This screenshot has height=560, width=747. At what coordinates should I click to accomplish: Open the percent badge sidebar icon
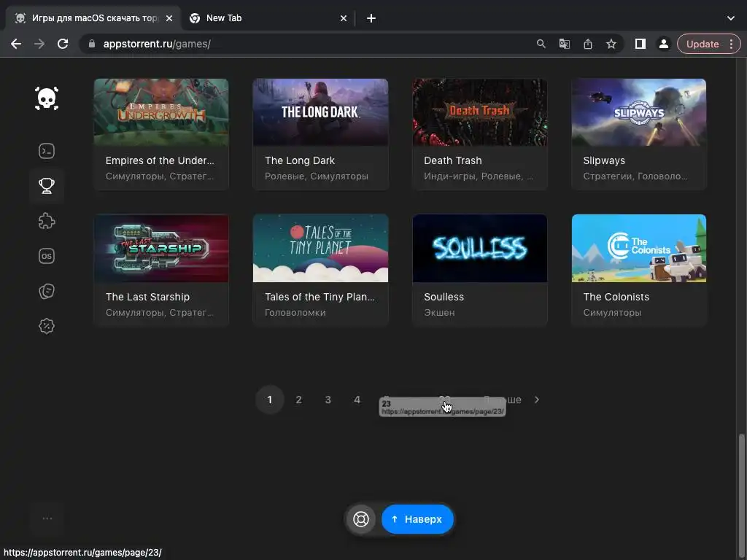pyautogui.click(x=47, y=326)
